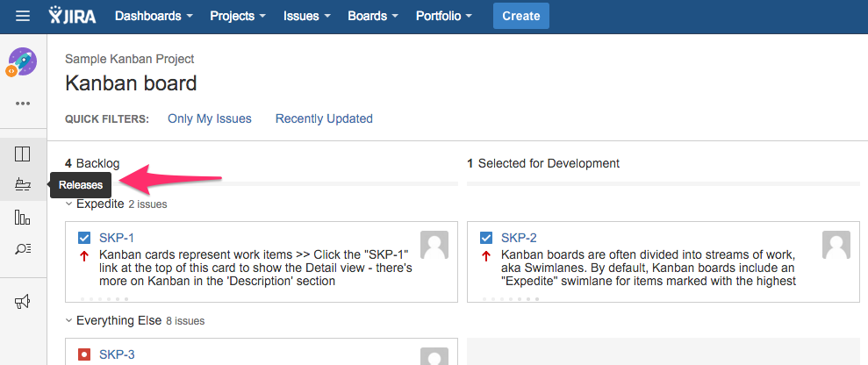
Task: Click the SKP-1 task type icon
Action: click(x=84, y=238)
